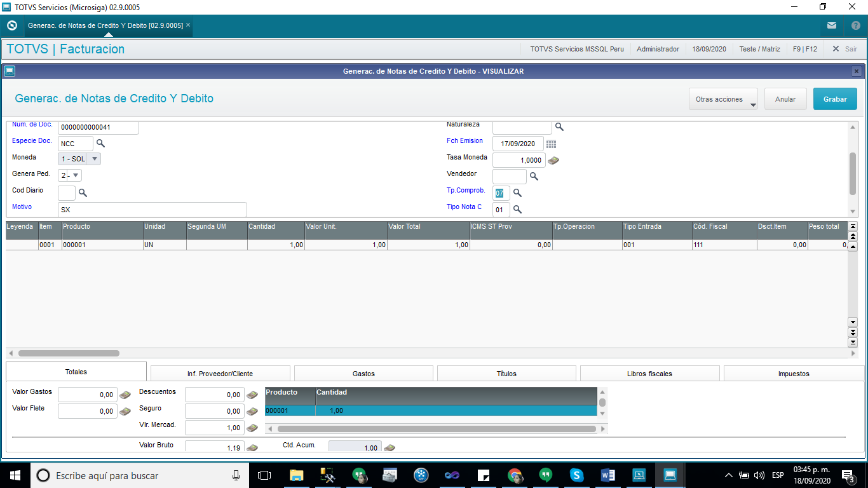Open the mail notifications icon
This screenshot has width=868, height=488.
[x=832, y=25]
